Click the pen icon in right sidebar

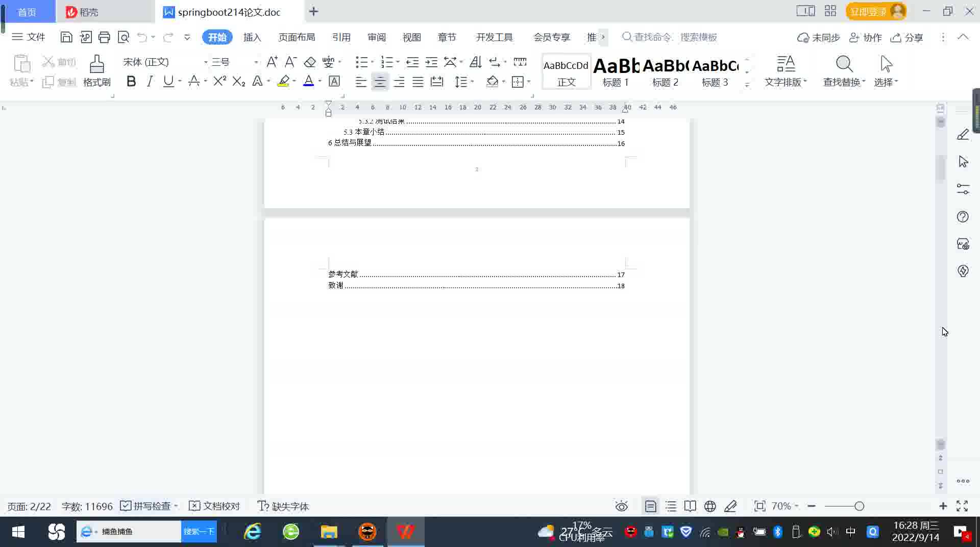tap(963, 135)
